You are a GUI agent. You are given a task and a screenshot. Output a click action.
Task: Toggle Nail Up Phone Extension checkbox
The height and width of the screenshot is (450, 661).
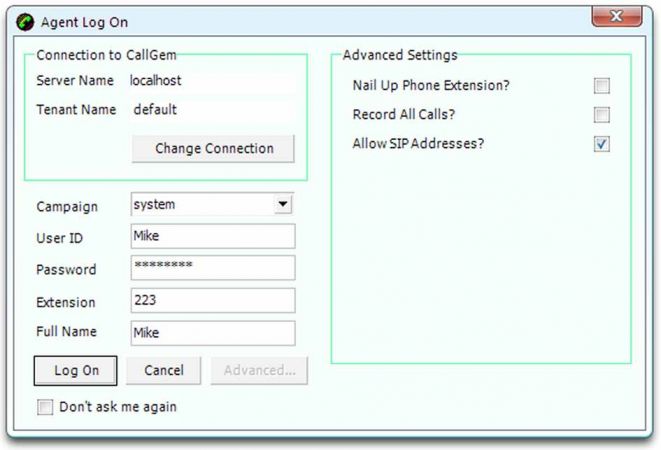[x=601, y=86]
